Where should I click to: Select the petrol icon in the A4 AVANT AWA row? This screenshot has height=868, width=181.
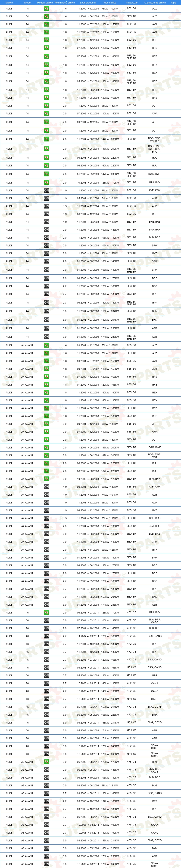[x=46, y=432]
